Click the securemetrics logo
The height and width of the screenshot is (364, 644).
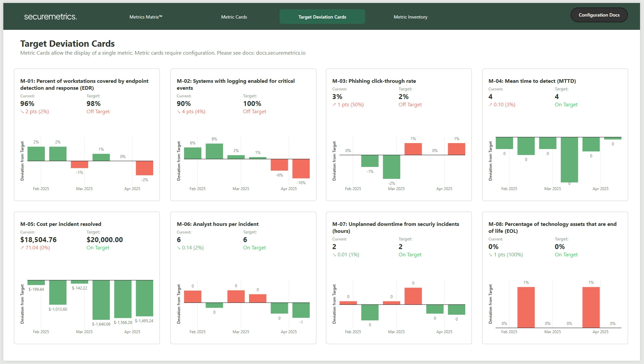(x=50, y=17)
